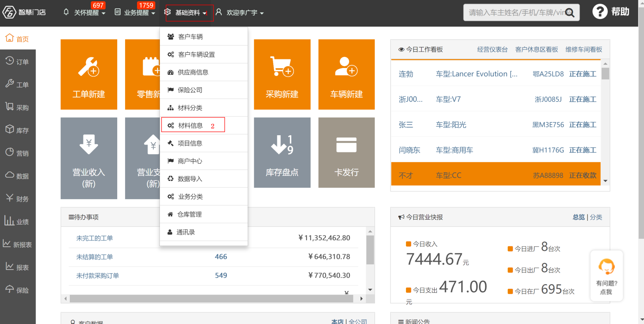Image resolution: width=644 pixels, height=324 pixels.
Task: Select 客户车辆设置 menu entry
Action: point(204,54)
